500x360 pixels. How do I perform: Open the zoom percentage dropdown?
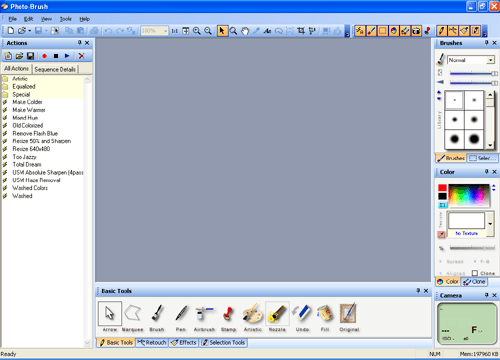165,31
